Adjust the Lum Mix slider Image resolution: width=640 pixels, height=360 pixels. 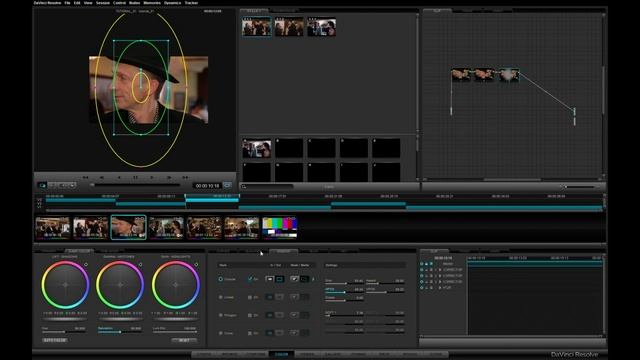coord(175,332)
